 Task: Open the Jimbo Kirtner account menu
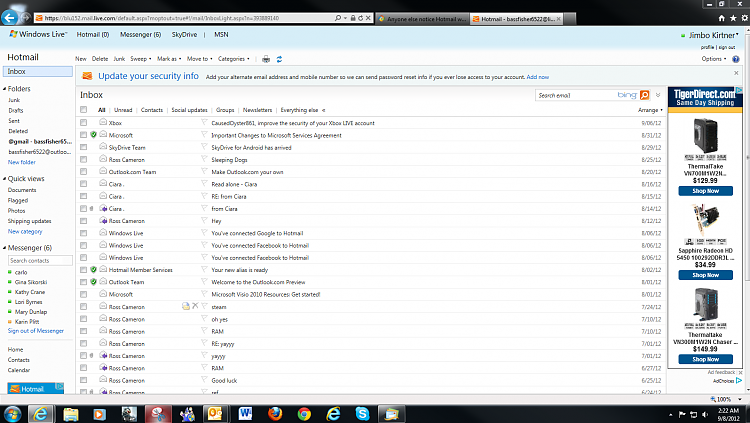point(713,35)
